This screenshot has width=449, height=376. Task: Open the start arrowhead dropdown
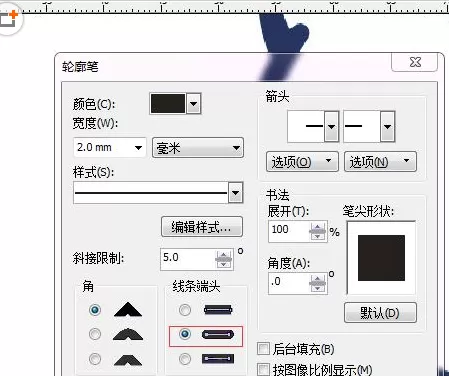click(331, 127)
